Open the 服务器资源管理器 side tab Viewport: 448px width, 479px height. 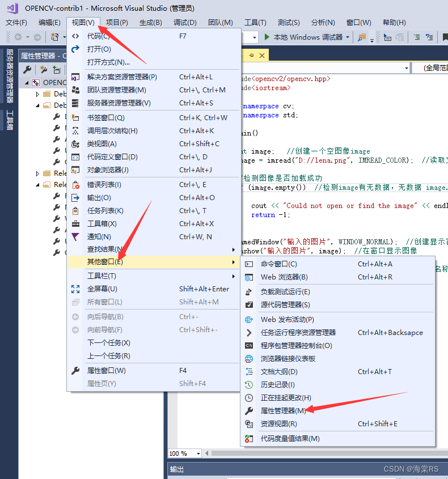click(x=10, y=76)
